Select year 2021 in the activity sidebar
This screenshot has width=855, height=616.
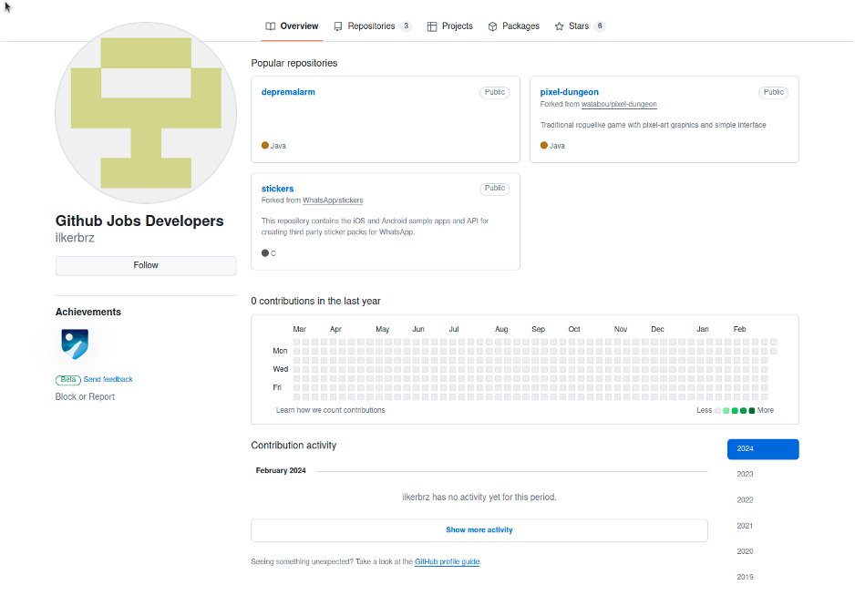pyautogui.click(x=745, y=525)
